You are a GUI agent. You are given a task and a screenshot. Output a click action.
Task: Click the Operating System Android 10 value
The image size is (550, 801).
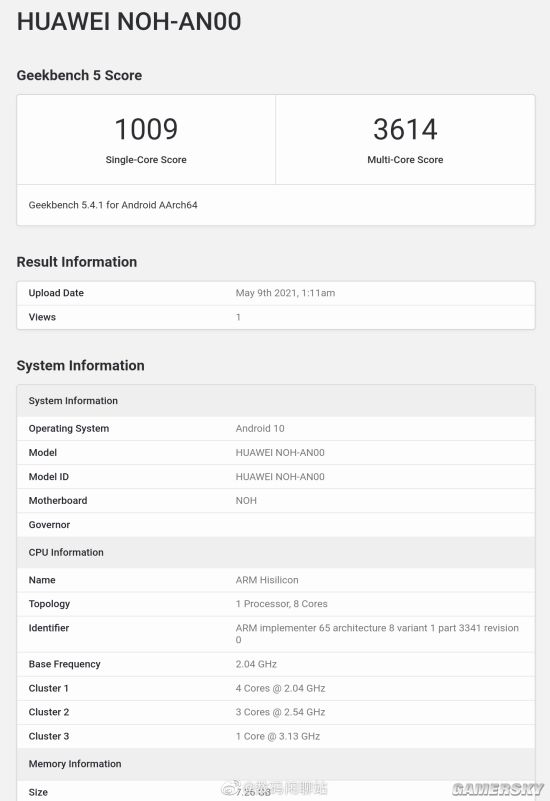[x=260, y=429]
